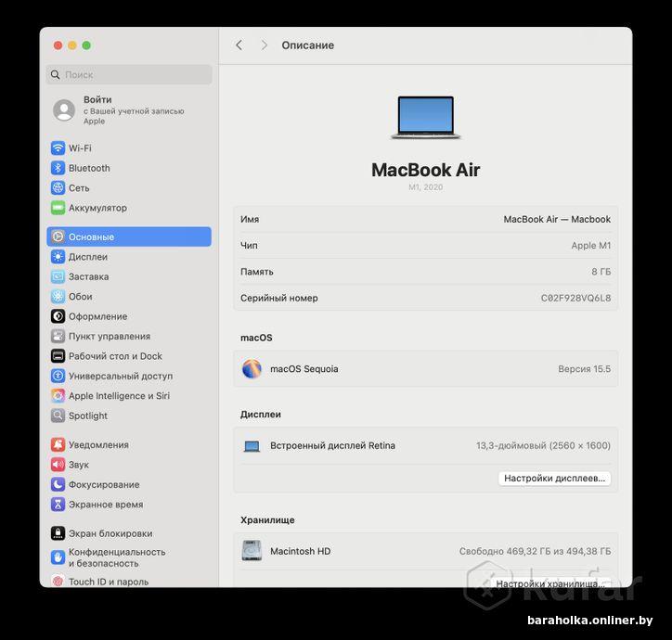Screen dimensions: 672x640
Task: Click the M1, 2020 model subtitle
Action: [426, 187]
